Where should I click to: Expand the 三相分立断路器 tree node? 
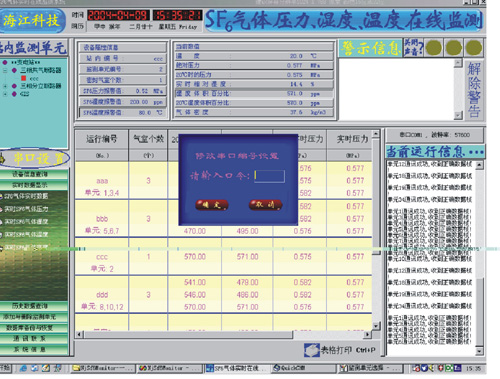(5, 86)
